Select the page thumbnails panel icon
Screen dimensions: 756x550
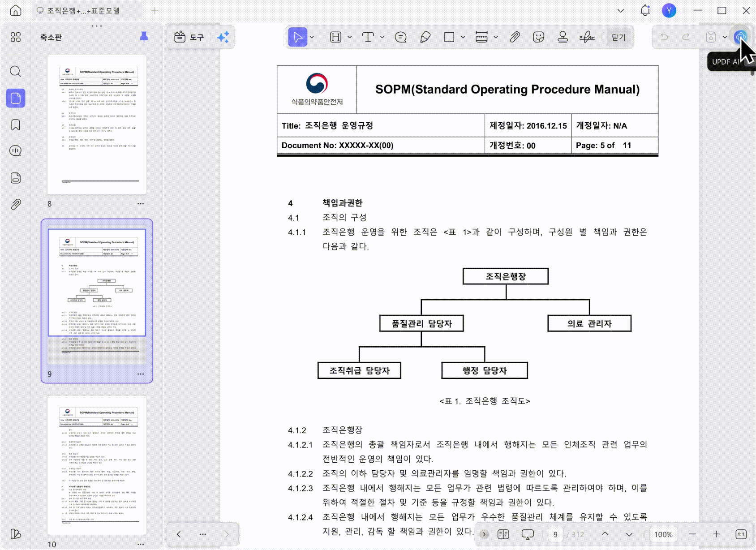click(16, 98)
